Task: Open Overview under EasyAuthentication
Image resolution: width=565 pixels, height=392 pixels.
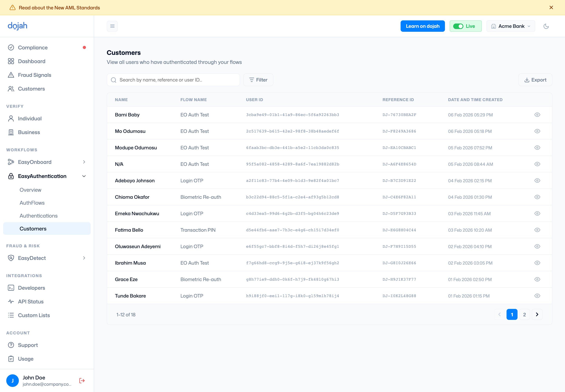Action: tap(30, 190)
